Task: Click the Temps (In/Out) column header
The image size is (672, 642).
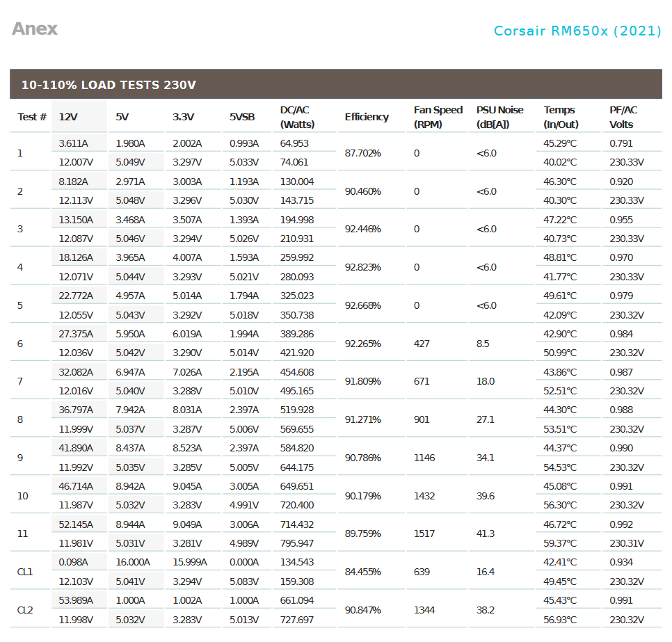Action: [561, 117]
